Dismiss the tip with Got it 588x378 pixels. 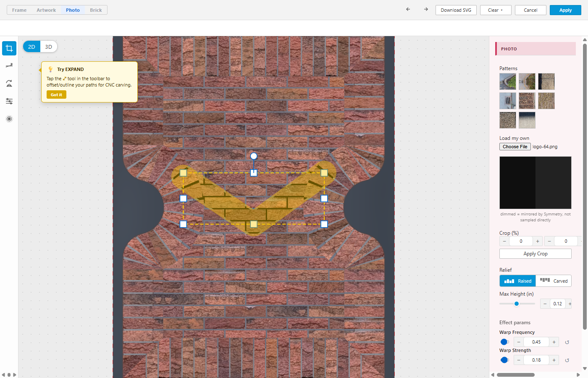[56, 95]
